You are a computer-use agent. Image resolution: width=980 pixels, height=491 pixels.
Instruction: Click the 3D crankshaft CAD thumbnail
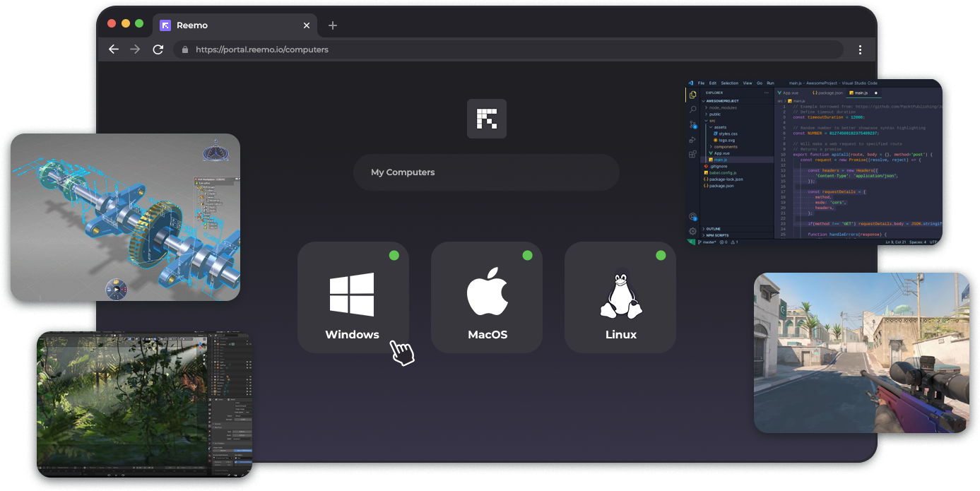pos(125,217)
